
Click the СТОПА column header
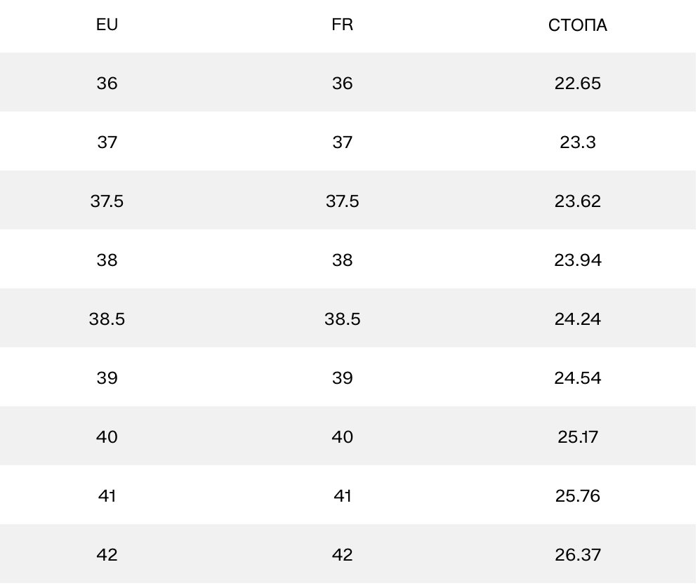point(577,26)
